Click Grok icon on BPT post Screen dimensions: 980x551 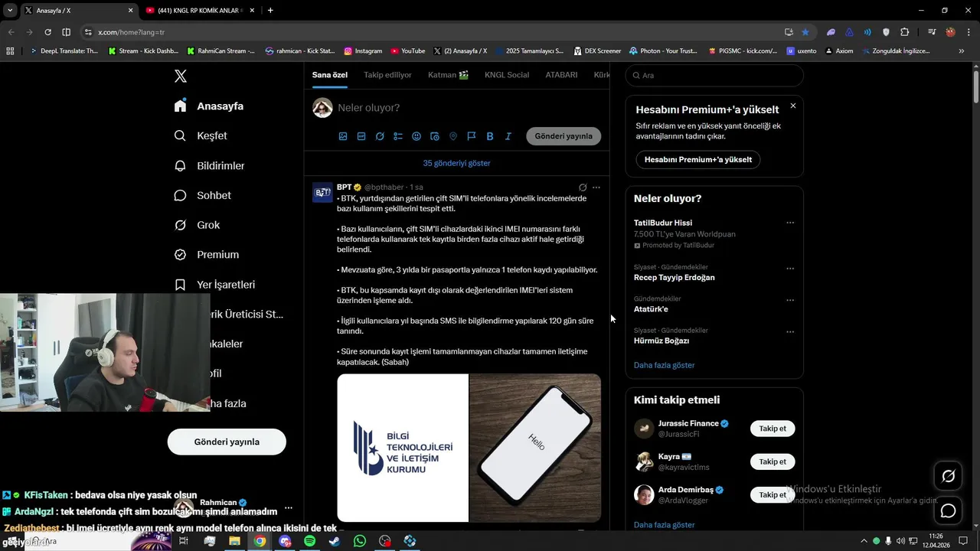point(583,187)
